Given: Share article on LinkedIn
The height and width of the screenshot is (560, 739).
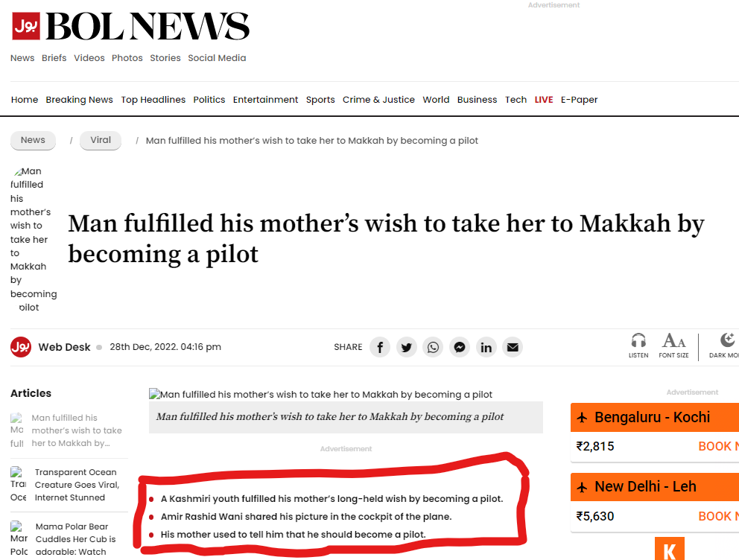Looking at the screenshot, I should [x=486, y=347].
